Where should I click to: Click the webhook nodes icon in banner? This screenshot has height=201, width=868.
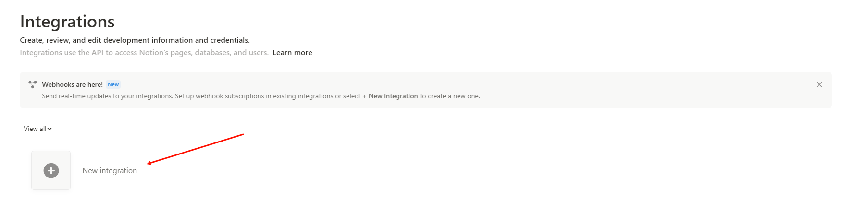33,84
